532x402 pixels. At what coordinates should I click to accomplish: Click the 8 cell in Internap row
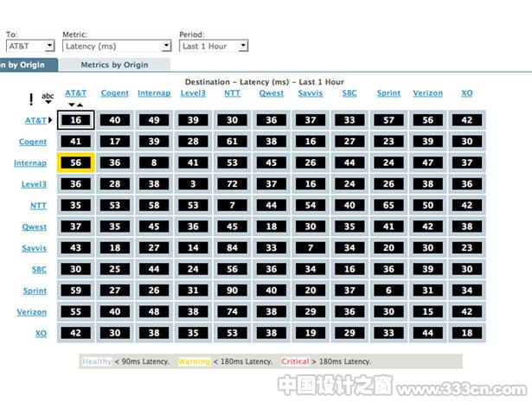click(154, 163)
